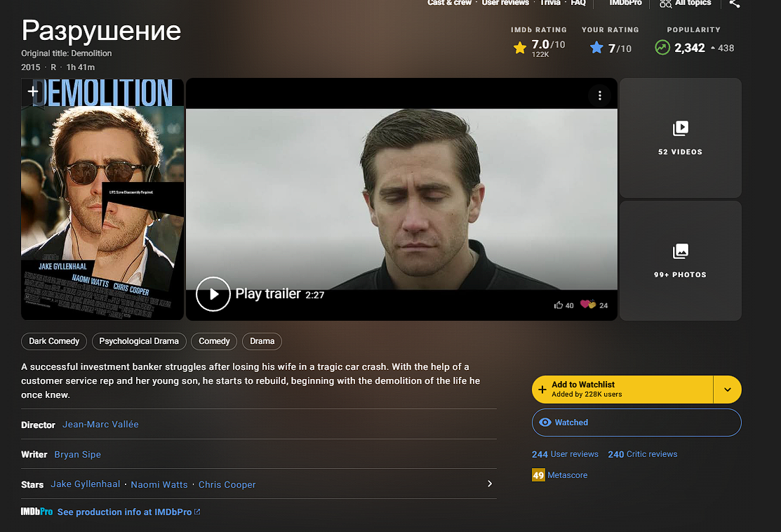Click the IMDb rating 7.0/10 score

click(x=549, y=44)
